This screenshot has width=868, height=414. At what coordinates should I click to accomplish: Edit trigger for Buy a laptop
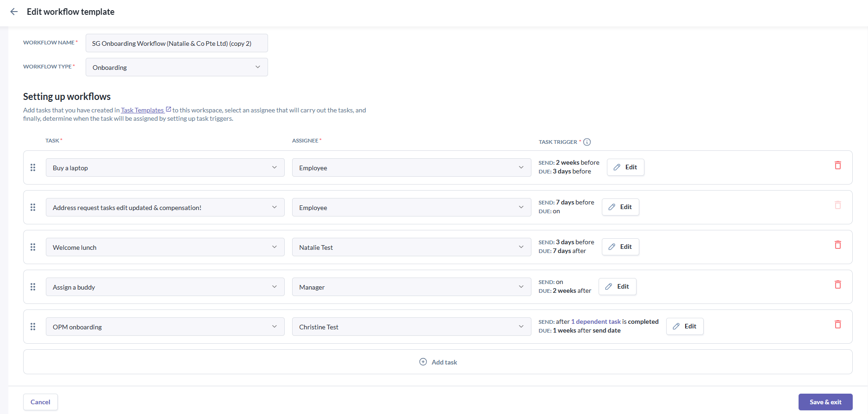point(625,167)
